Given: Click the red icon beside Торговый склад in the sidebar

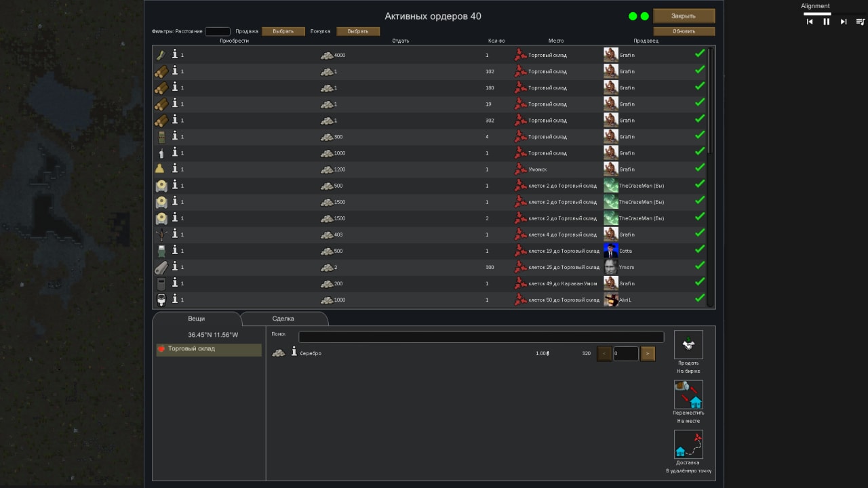Looking at the screenshot, I should point(161,349).
